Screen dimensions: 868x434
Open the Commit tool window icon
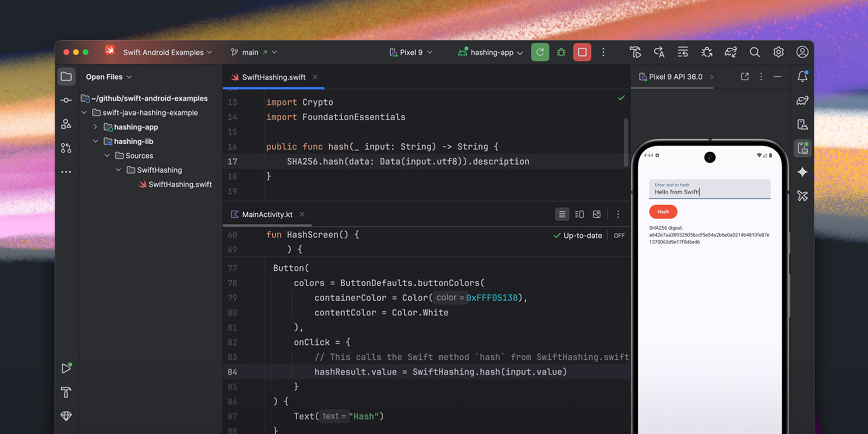click(x=66, y=100)
